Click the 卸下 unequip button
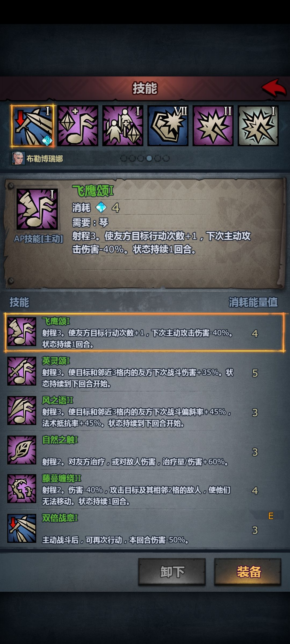290x644 pixels. [172, 572]
